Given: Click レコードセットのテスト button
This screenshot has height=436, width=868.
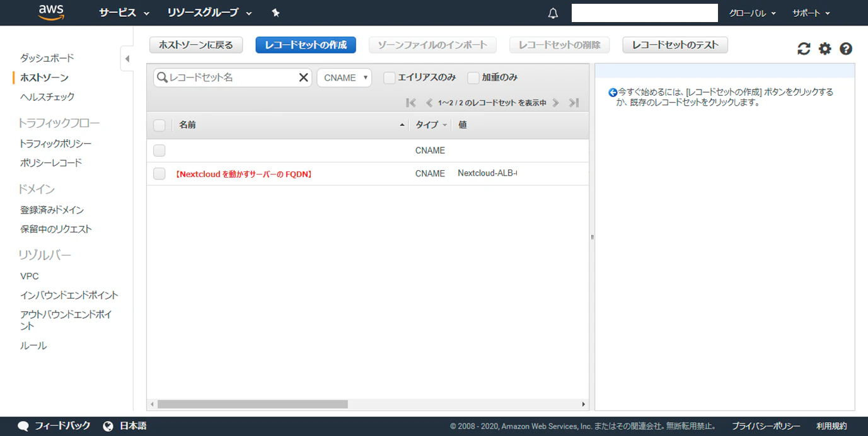Looking at the screenshot, I should [675, 45].
